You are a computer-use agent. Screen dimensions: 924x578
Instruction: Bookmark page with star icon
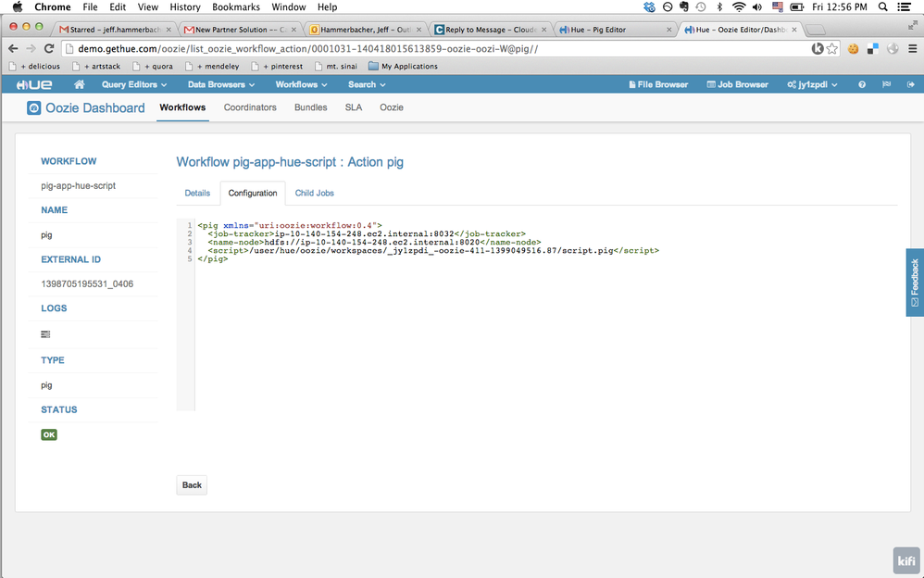[832, 49]
